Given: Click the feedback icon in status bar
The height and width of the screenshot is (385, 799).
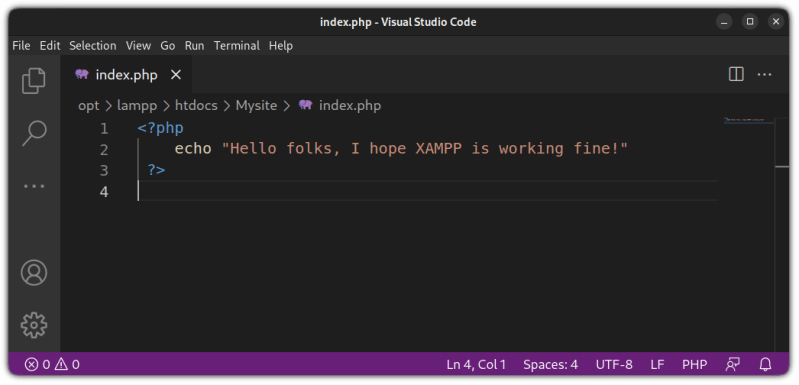Looking at the screenshot, I should pos(733,364).
